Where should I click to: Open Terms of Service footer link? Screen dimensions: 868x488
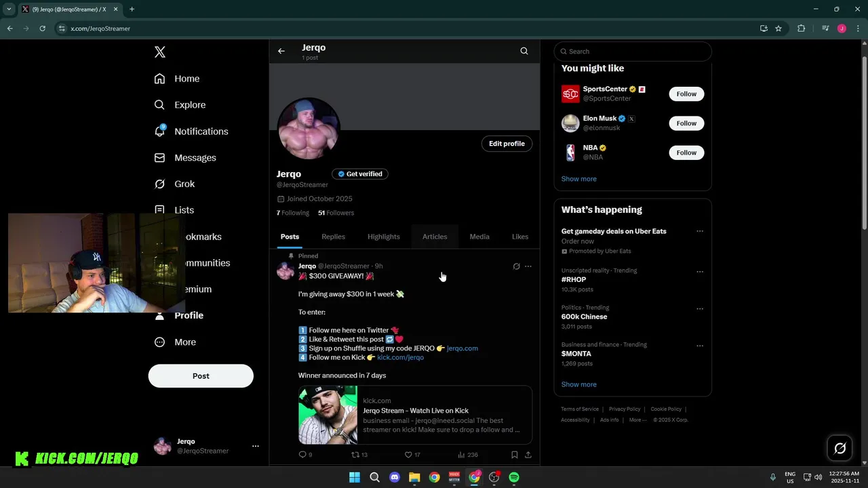click(580, 409)
